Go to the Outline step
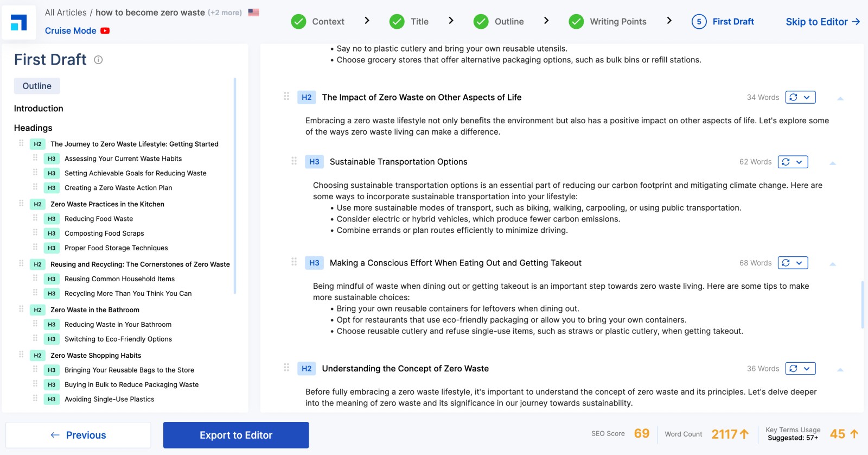Viewport: 868px width, 455px height. tap(499, 22)
